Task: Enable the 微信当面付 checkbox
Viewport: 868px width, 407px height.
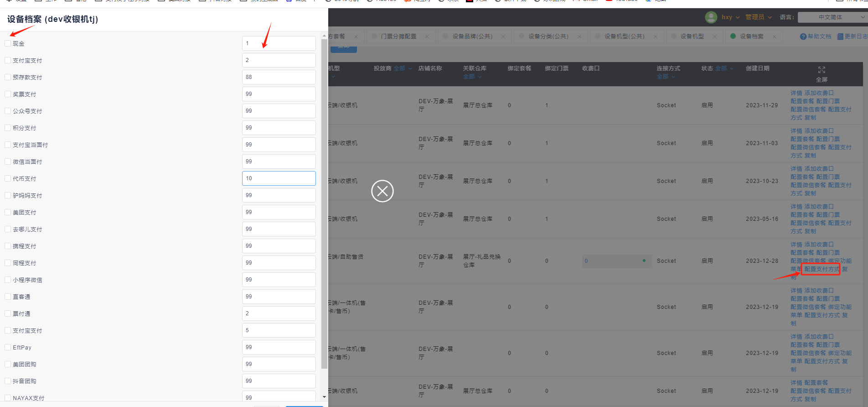Action: click(8, 162)
